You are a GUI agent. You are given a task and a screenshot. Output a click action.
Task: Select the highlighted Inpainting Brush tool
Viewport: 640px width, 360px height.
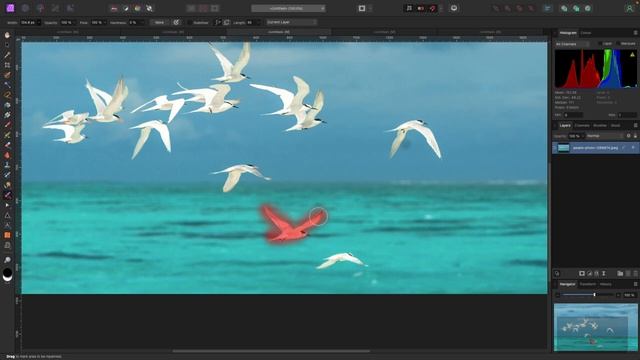(x=7, y=195)
